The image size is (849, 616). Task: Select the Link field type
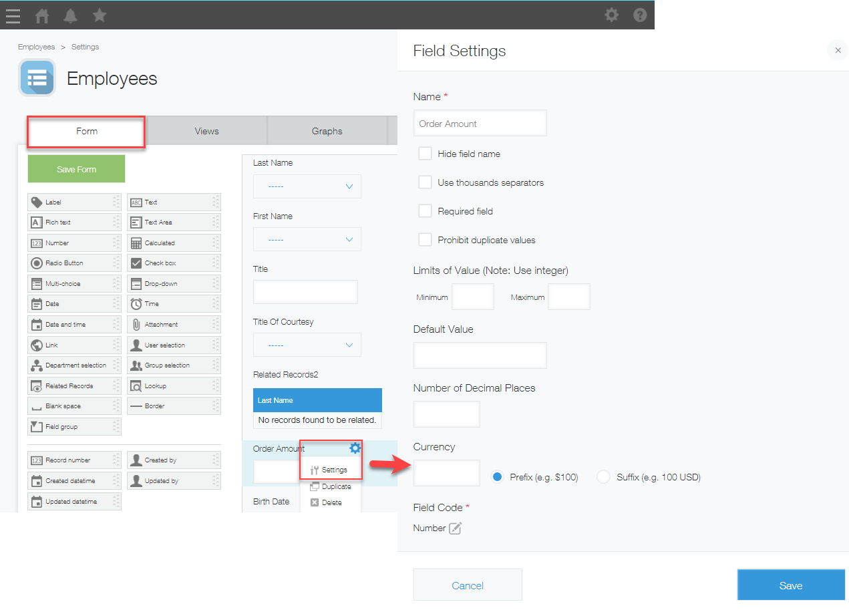tap(74, 345)
